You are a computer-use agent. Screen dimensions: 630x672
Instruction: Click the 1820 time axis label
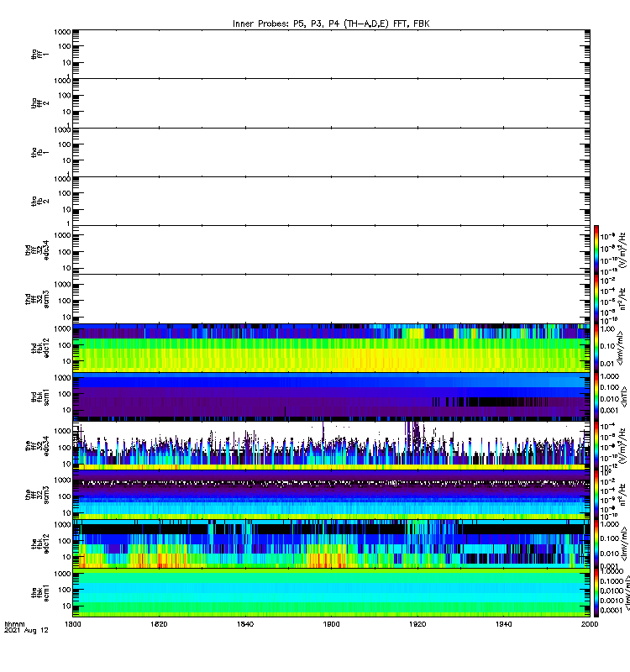tap(159, 624)
